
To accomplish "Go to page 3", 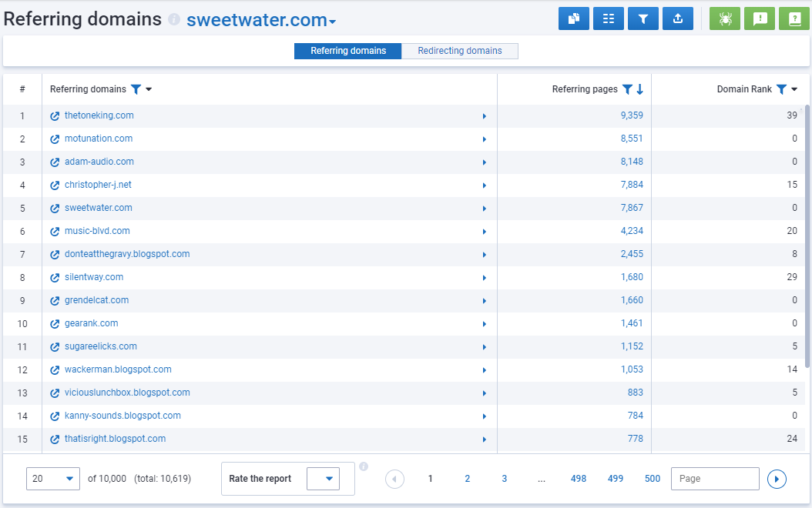I will pos(505,479).
